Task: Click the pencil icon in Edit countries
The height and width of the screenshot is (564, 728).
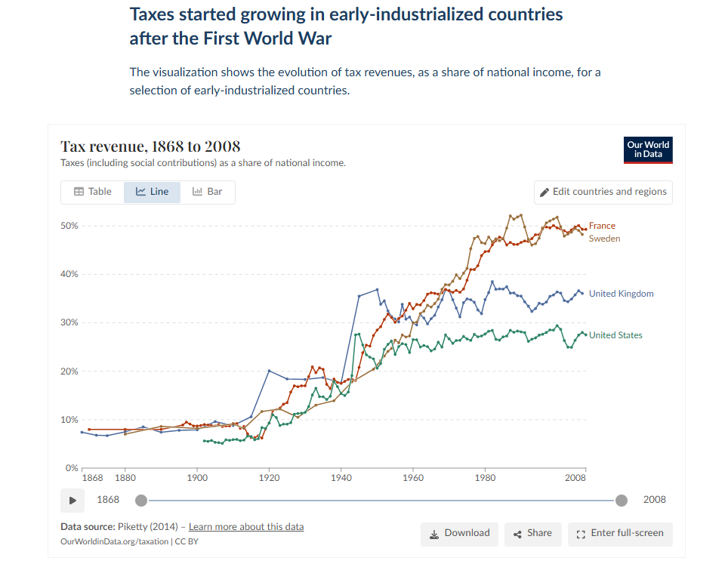Action: point(544,192)
